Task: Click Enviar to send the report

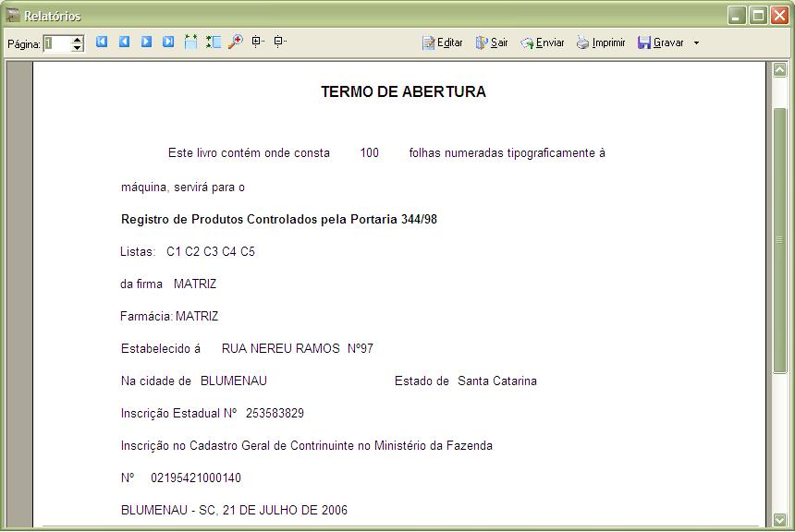Action: coord(542,42)
